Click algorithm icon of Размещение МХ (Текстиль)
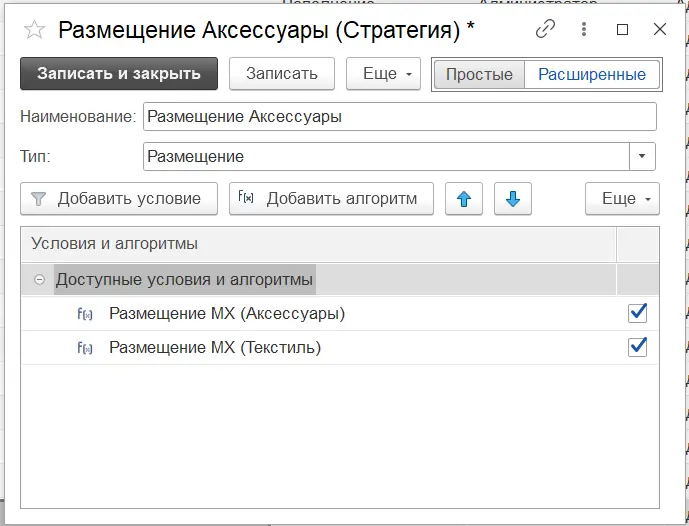689x526 pixels. point(85,348)
